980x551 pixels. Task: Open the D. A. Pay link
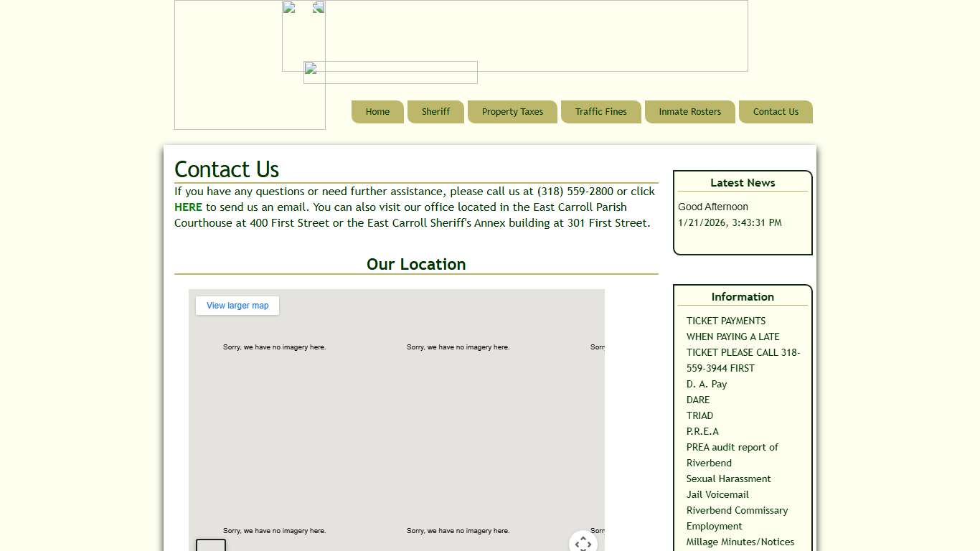(x=707, y=384)
